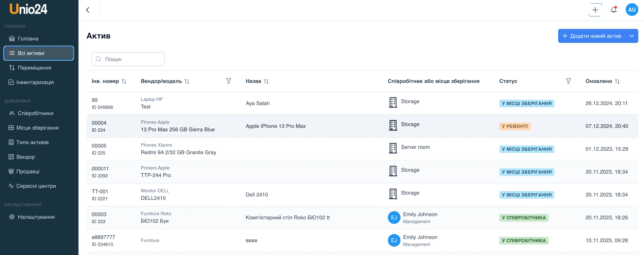The height and width of the screenshot is (255, 644).
Task: Open filter for Статус column
Action: point(568,81)
